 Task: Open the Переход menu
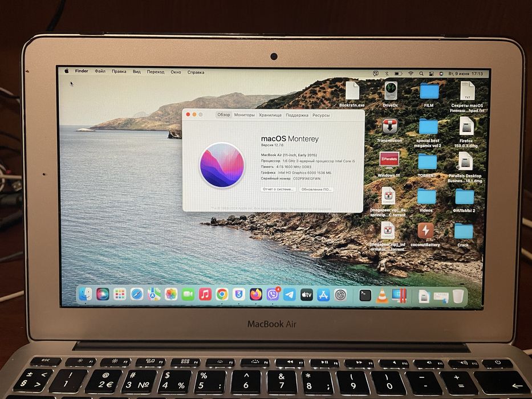(x=156, y=72)
